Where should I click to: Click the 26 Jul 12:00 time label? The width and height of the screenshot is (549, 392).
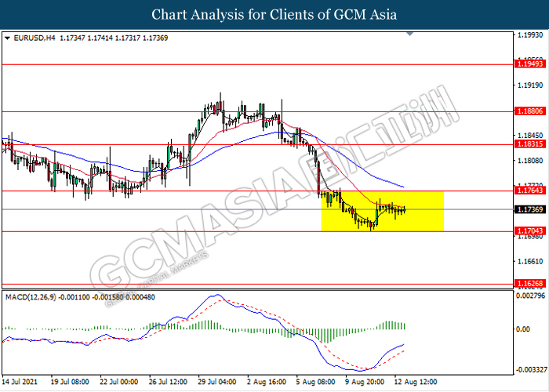pos(168,382)
